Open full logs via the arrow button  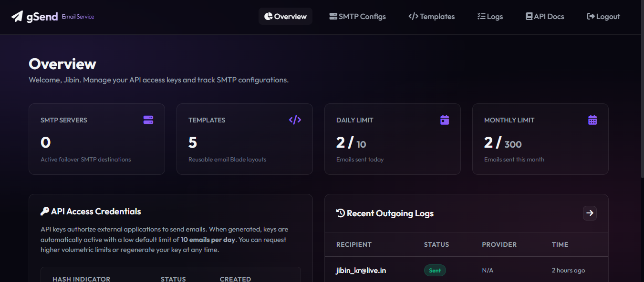[x=590, y=213]
